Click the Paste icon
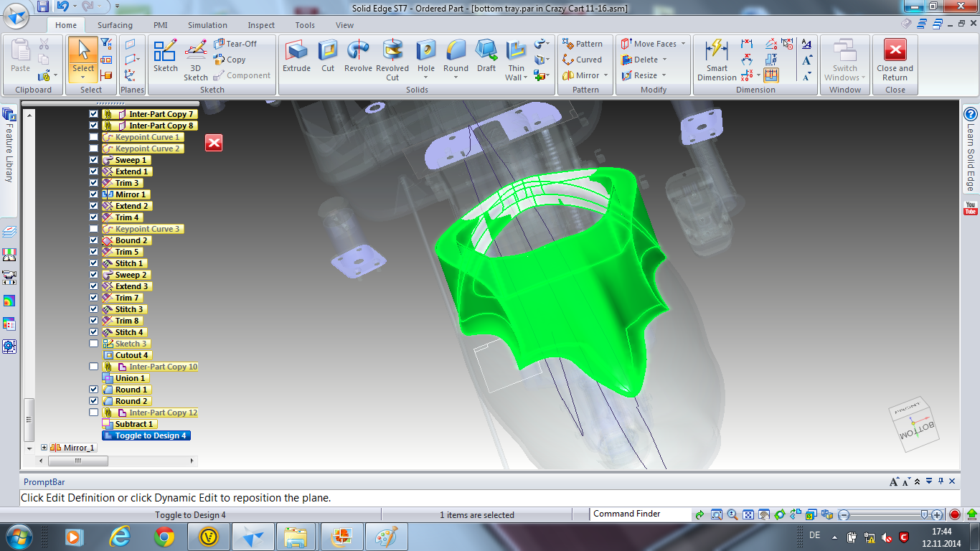The height and width of the screenshot is (551, 980). [x=21, y=52]
